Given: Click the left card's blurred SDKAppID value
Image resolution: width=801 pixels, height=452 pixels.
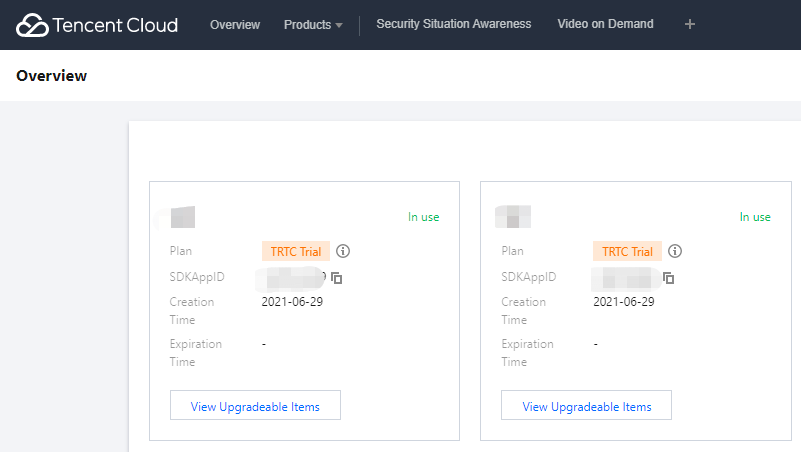Looking at the screenshot, I should click(292, 277).
